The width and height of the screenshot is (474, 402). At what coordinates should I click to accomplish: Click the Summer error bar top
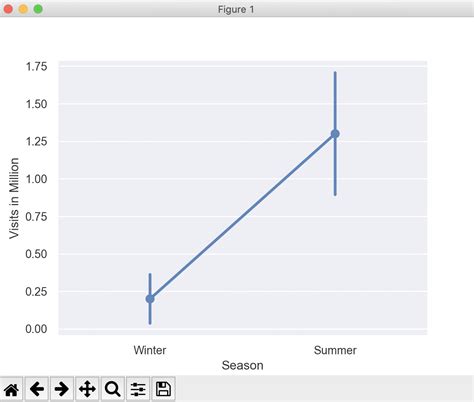pyautogui.click(x=335, y=73)
